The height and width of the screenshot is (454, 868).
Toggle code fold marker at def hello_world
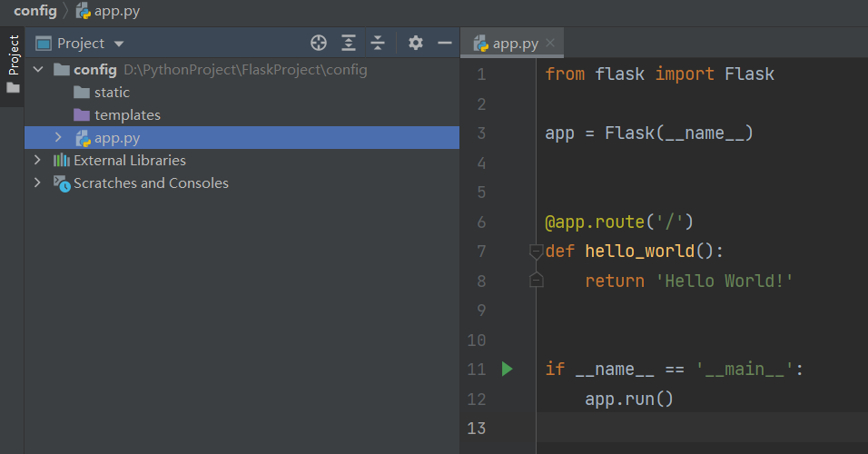click(x=536, y=252)
